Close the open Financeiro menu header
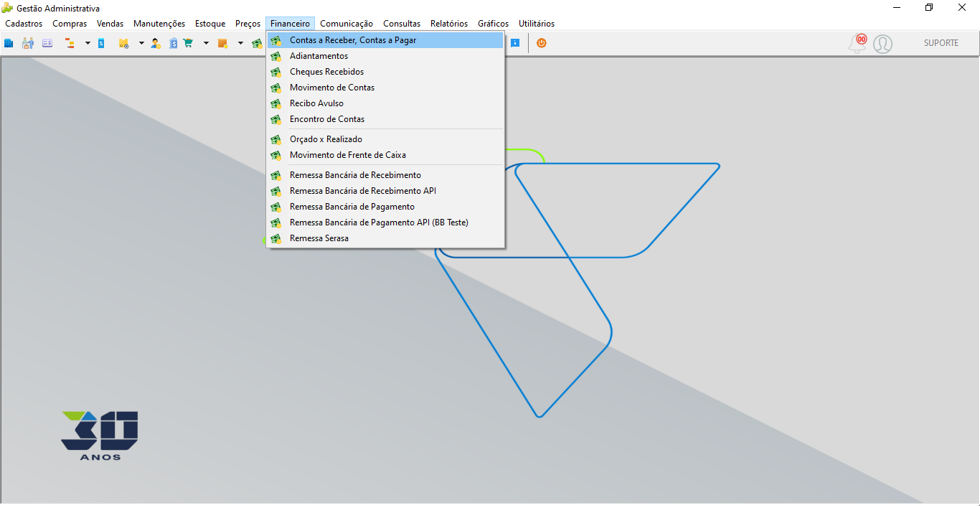The width and height of the screenshot is (980, 506). (x=290, y=24)
